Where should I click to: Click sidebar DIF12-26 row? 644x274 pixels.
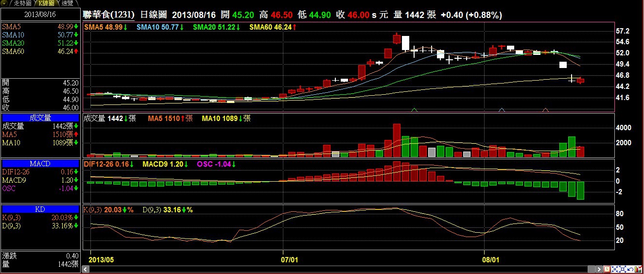coord(40,172)
